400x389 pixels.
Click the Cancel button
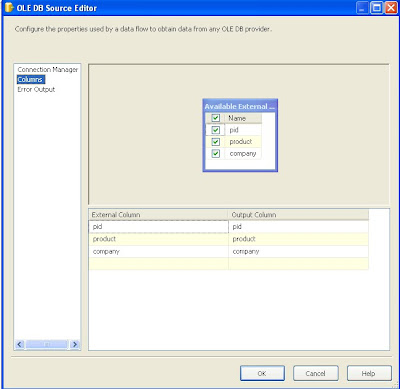(x=316, y=373)
